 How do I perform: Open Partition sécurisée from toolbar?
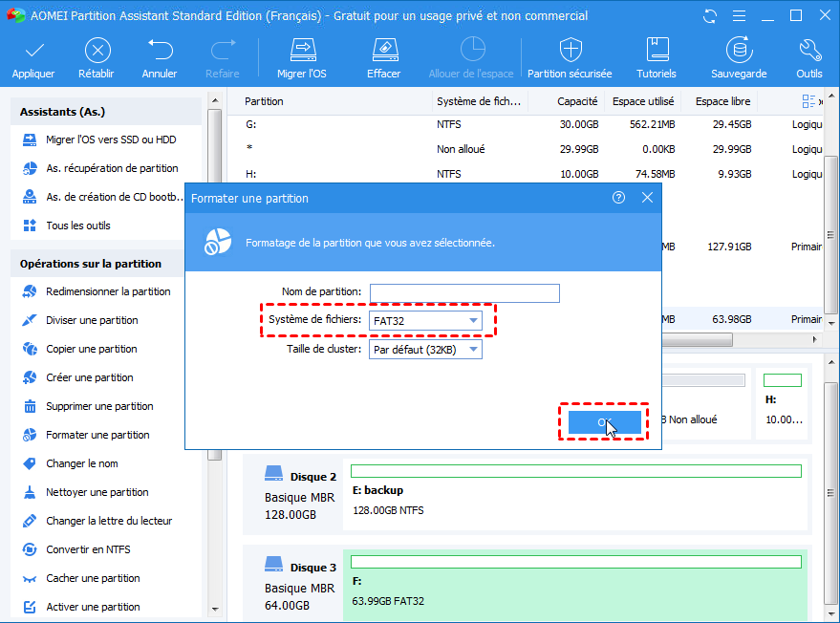(x=570, y=58)
